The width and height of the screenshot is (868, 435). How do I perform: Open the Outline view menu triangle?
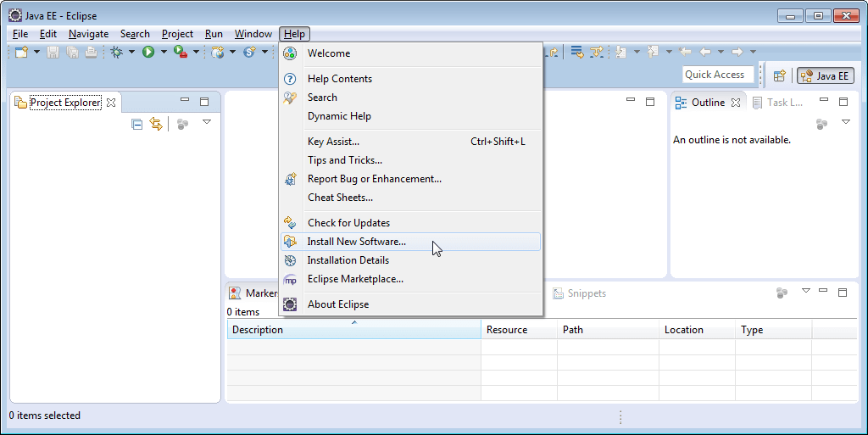pyautogui.click(x=845, y=122)
